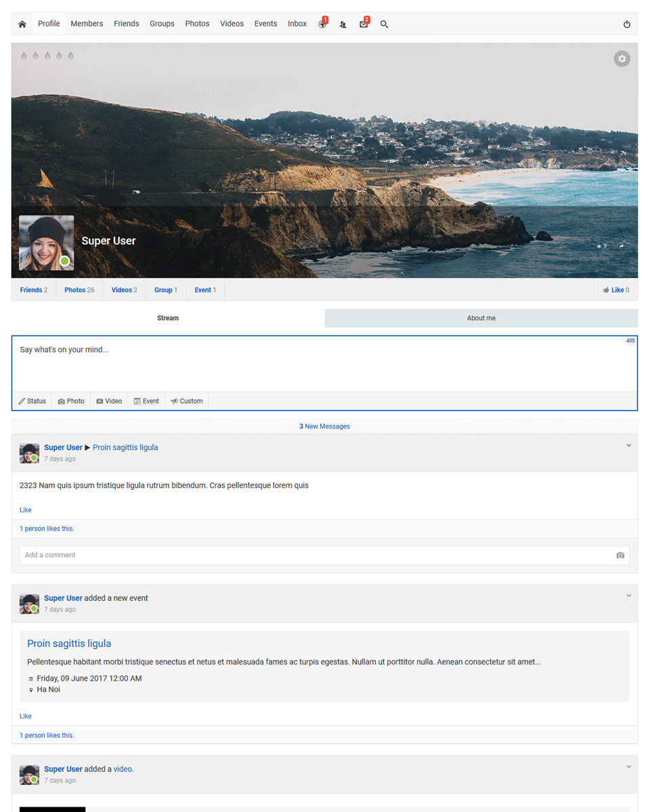650x812 pixels.
Task: Open the globe notifications icon
Action: [x=322, y=24]
